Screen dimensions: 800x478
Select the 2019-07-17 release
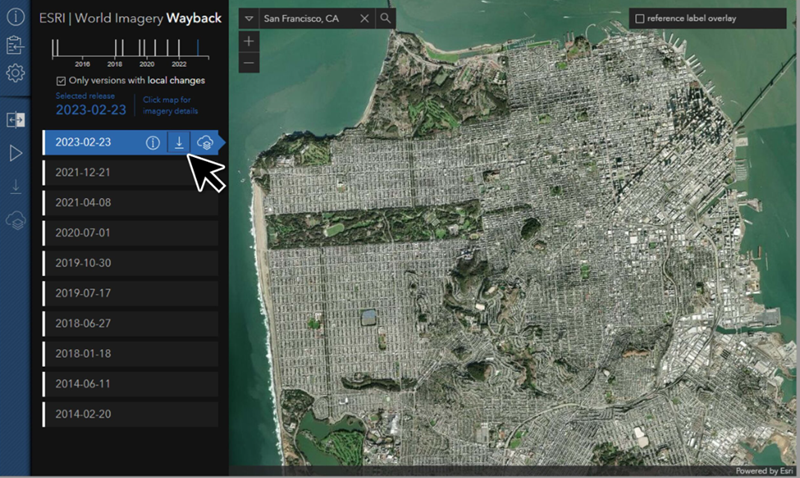tap(131, 293)
